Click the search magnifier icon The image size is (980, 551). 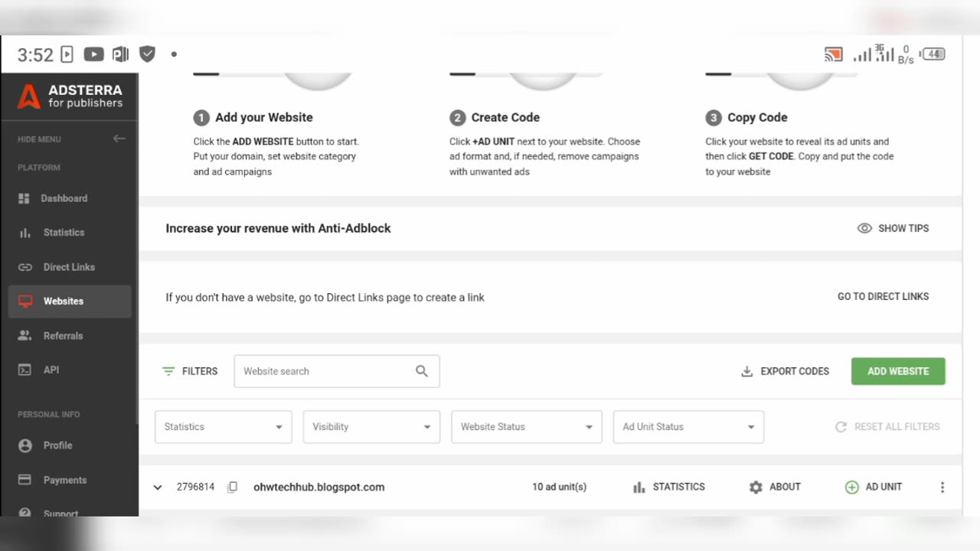[x=422, y=371]
